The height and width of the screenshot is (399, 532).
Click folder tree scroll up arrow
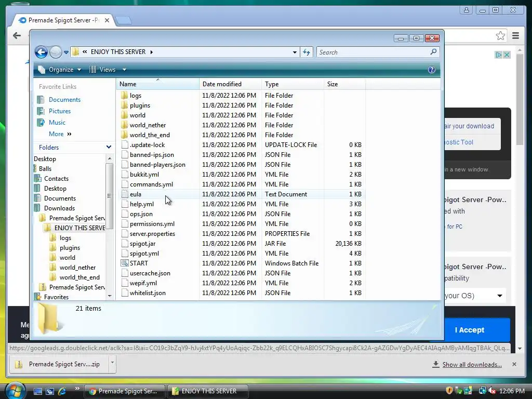(x=109, y=158)
